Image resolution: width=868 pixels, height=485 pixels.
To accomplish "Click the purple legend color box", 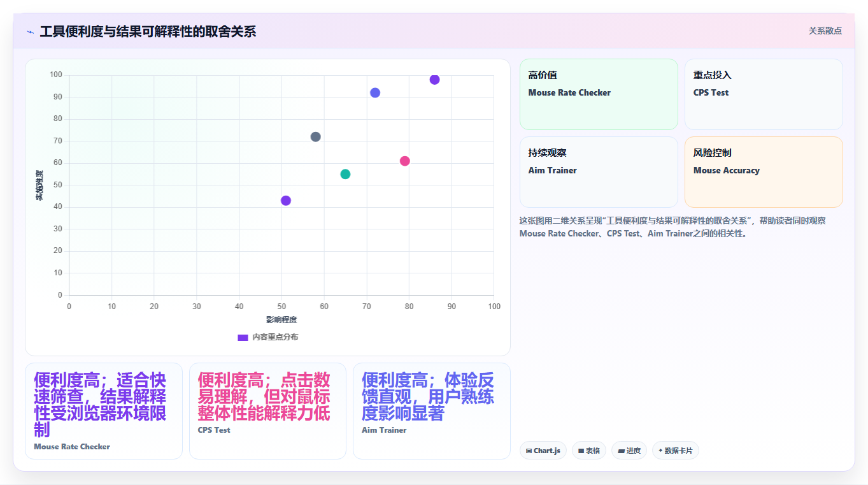I will click(243, 337).
